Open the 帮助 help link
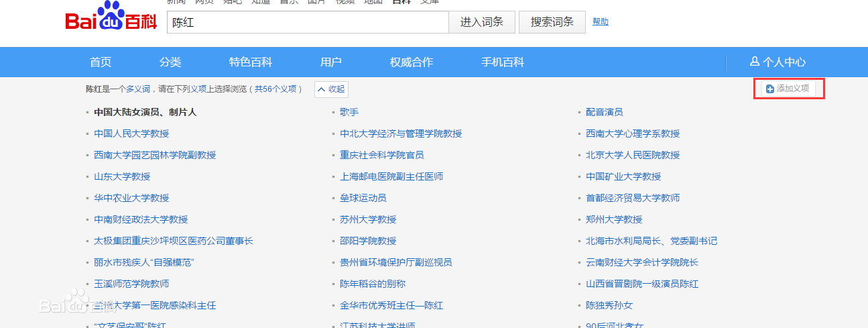868x328 pixels. 601,22
